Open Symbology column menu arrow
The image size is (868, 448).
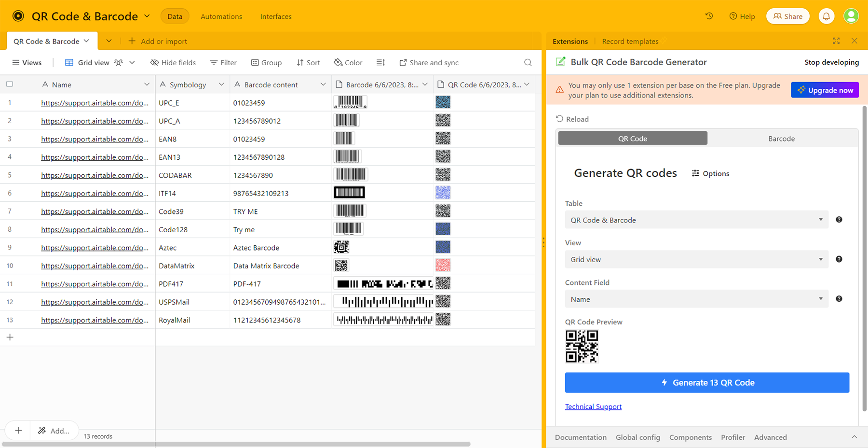[221, 84]
